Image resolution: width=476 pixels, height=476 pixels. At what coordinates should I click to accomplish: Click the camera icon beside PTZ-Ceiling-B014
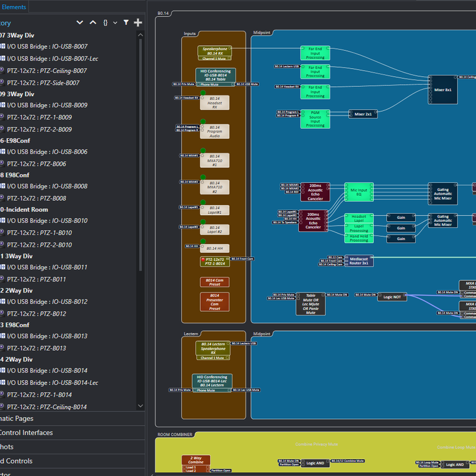pyautogui.click(x=2, y=406)
